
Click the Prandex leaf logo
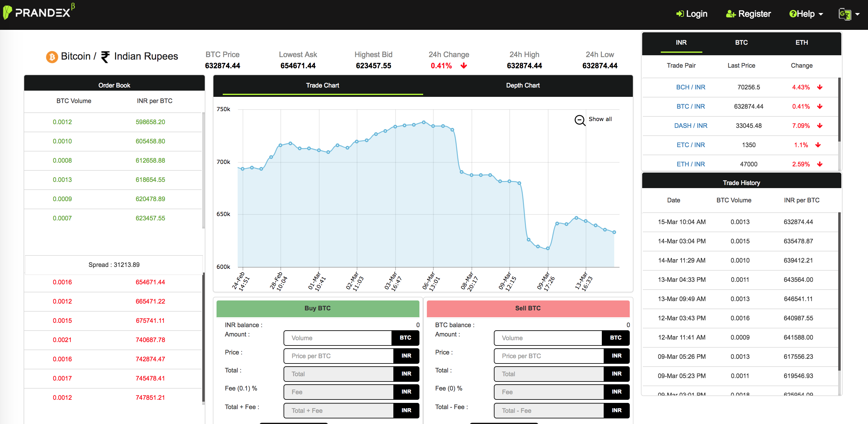coord(7,12)
